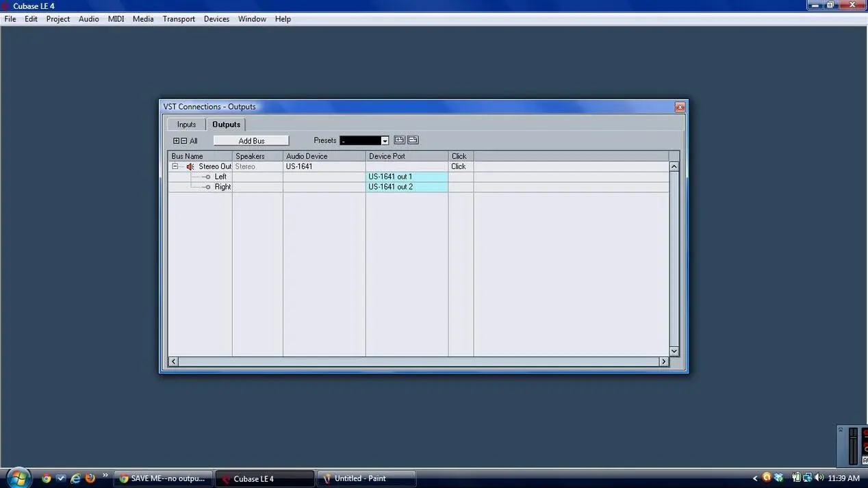
Task: Select the Stereo Out bus name
Action: (x=215, y=166)
